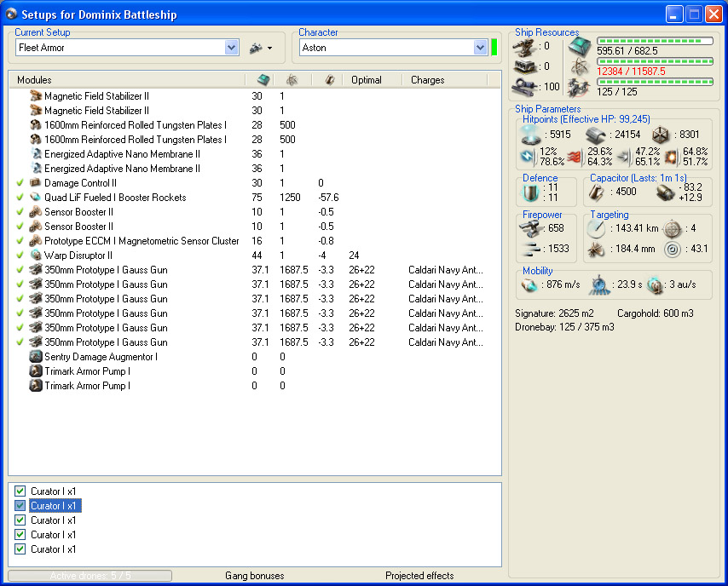The width and height of the screenshot is (728, 586).
Task: Click the ship fitting icon next to setup
Action: tap(257, 48)
